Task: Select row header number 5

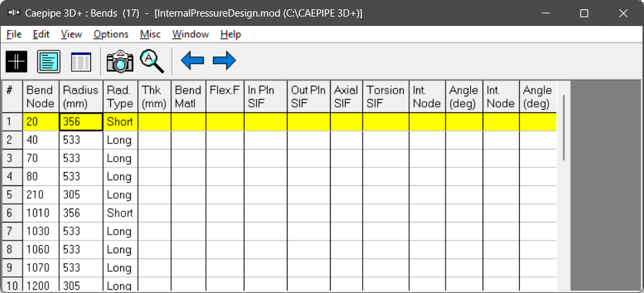Action: 13,195
